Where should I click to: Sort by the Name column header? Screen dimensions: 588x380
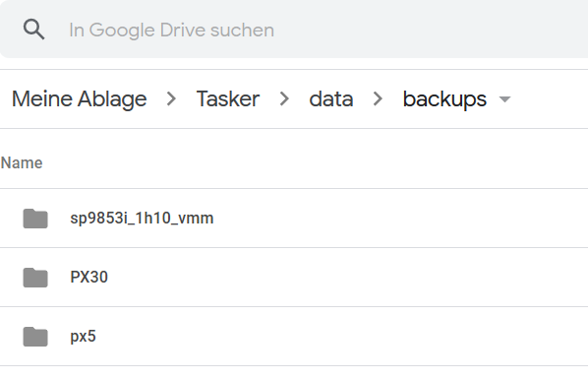point(22,163)
